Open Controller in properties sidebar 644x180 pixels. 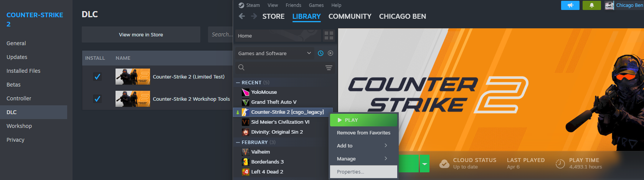[33, 98]
